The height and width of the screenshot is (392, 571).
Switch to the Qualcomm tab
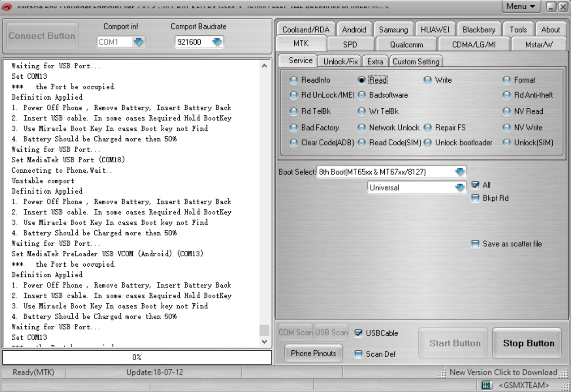pyautogui.click(x=406, y=44)
